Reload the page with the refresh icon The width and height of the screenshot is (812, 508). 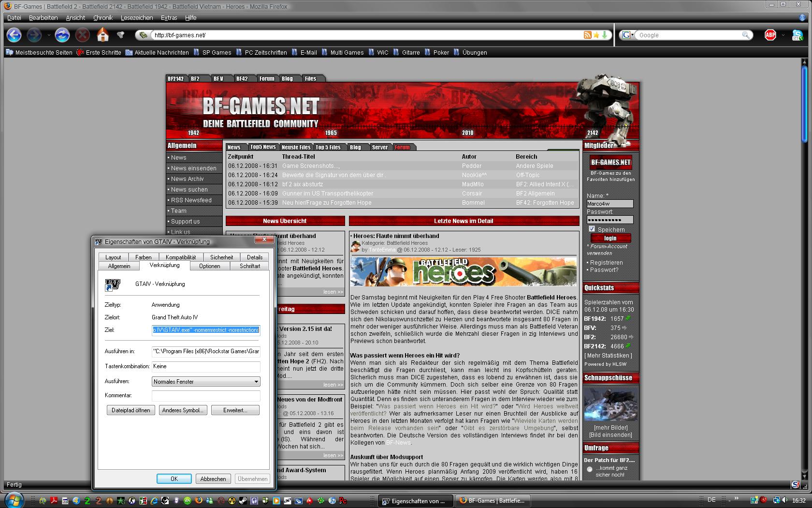(62, 35)
